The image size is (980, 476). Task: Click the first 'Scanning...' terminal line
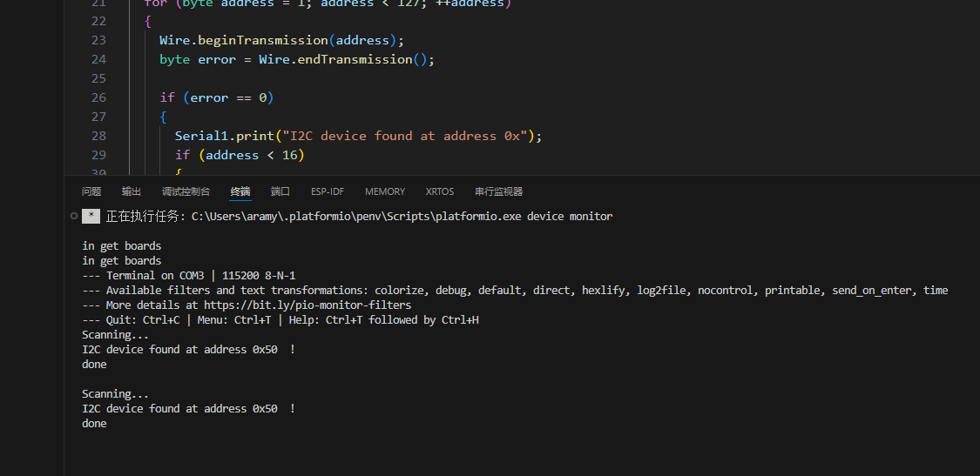116,335
